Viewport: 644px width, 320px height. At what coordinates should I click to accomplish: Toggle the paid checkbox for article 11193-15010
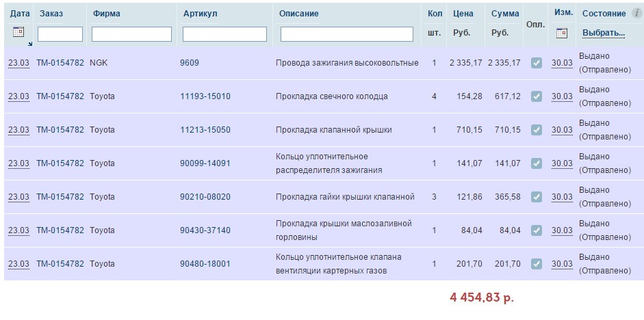tap(537, 96)
